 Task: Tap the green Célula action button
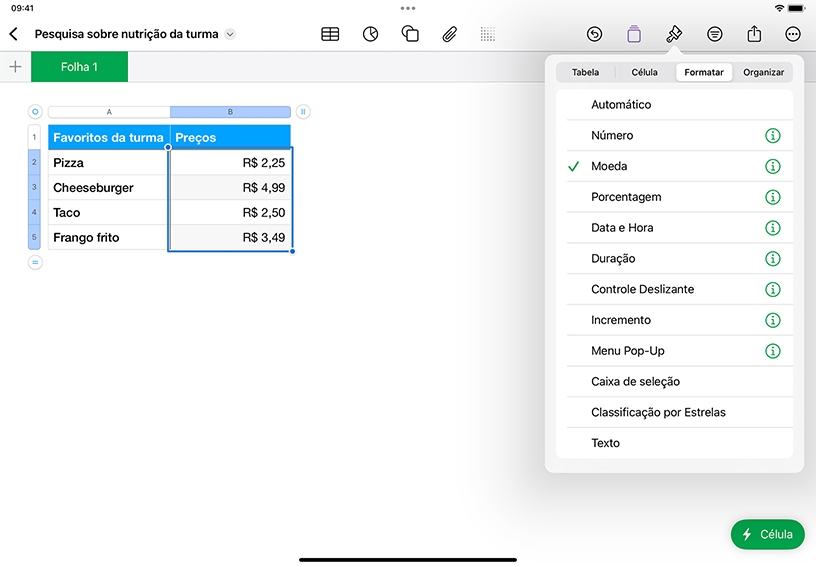pos(768,534)
